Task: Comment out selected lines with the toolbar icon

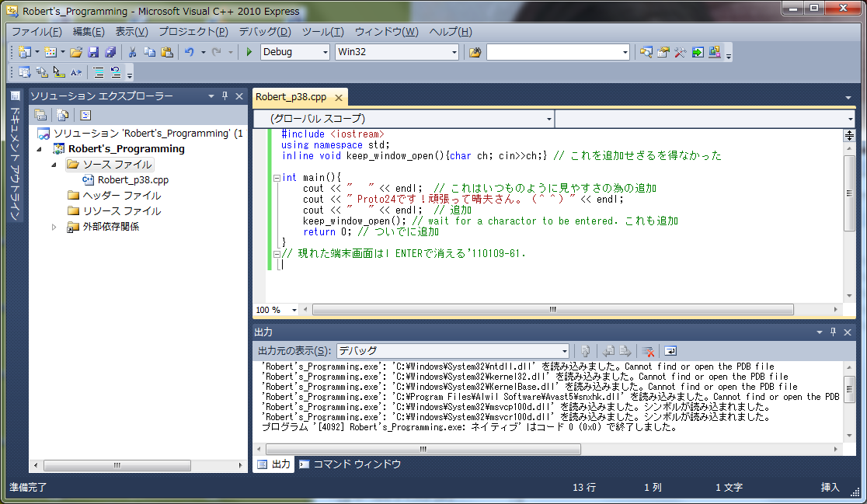Action: pyautogui.click(x=99, y=72)
